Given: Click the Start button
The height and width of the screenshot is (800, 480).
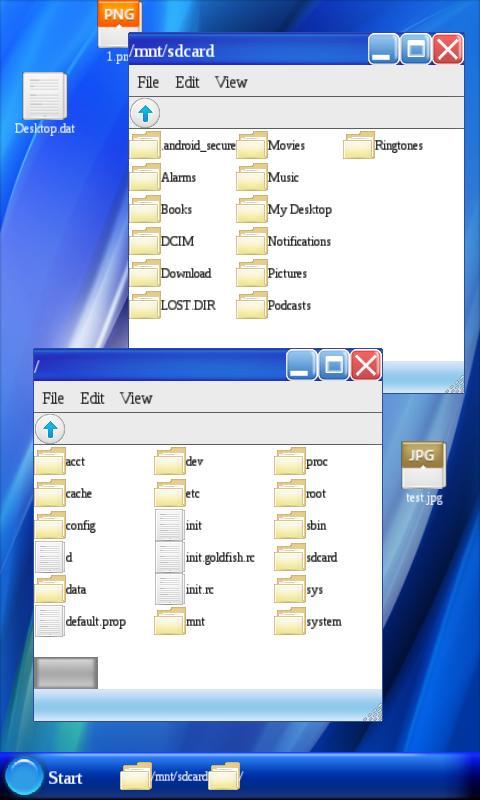Looking at the screenshot, I should tap(45, 778).
